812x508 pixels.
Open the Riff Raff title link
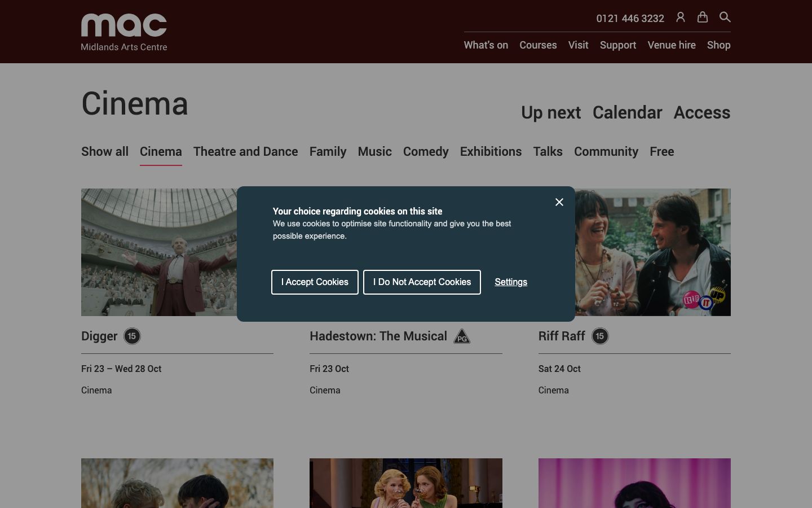pos(562,336)
